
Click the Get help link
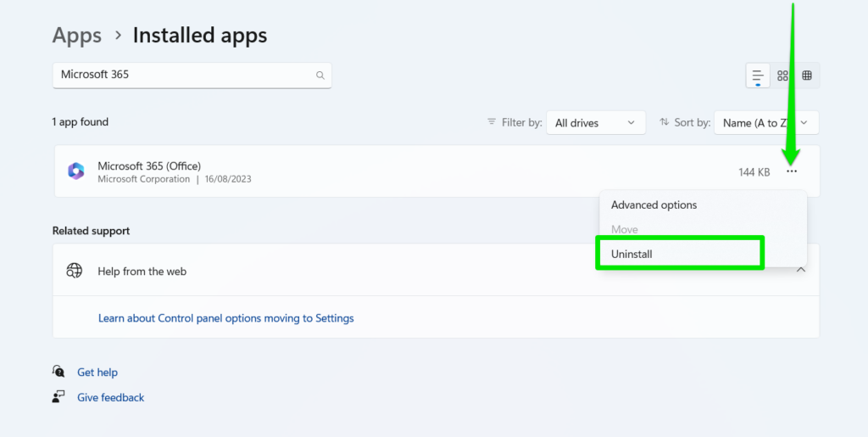pos(97,373)
